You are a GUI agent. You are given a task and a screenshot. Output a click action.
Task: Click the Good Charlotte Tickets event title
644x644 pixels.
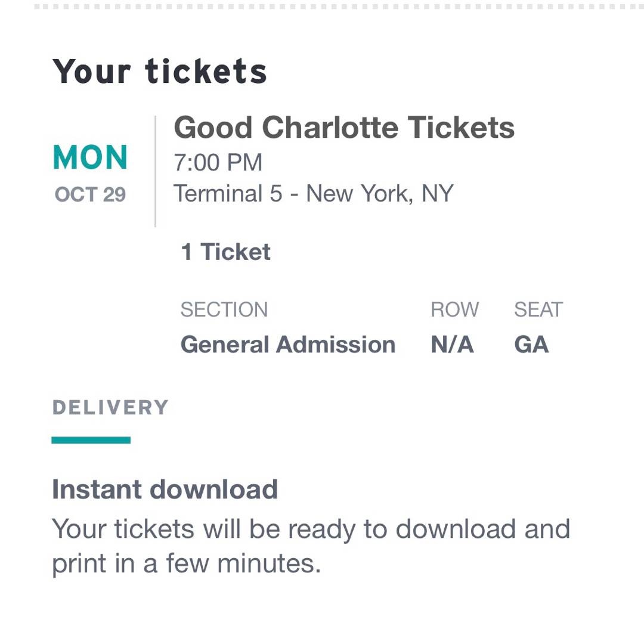tap(344, 128)
